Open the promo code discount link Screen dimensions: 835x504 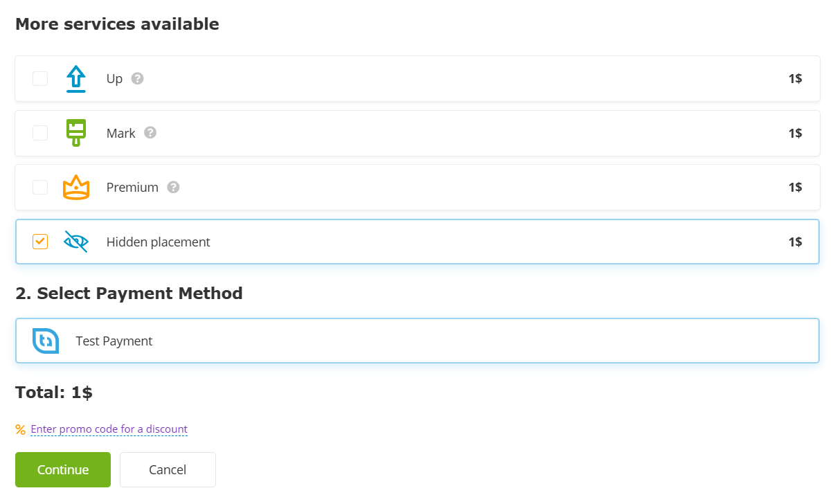(109, 429)
